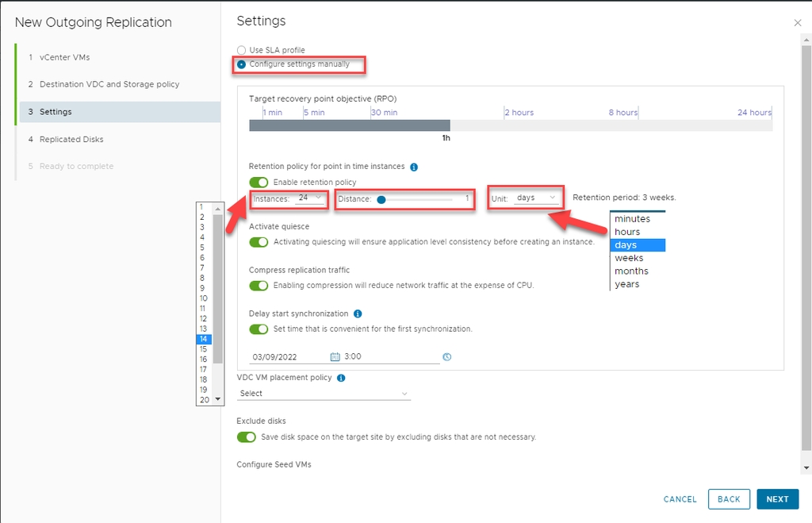Click the Distance slider handle
This screenshot has width=812, height=523.
coord(381,200)
